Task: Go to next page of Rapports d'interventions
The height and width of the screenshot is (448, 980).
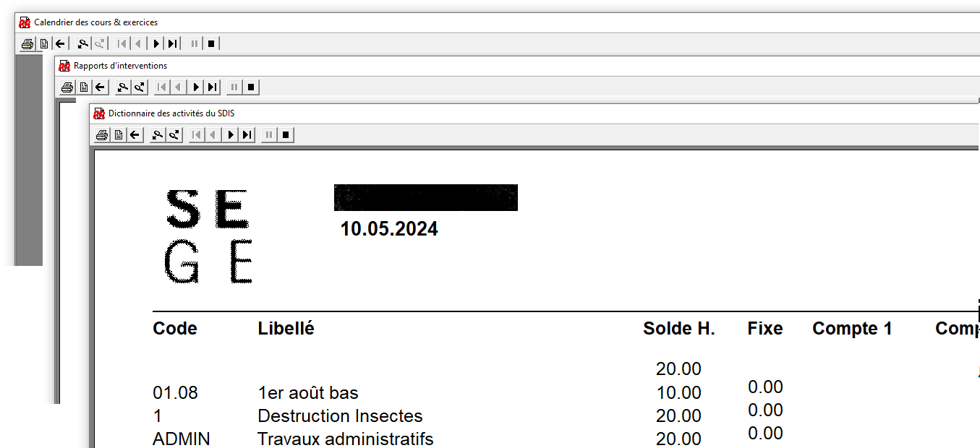Action: [x=196, y=88]
